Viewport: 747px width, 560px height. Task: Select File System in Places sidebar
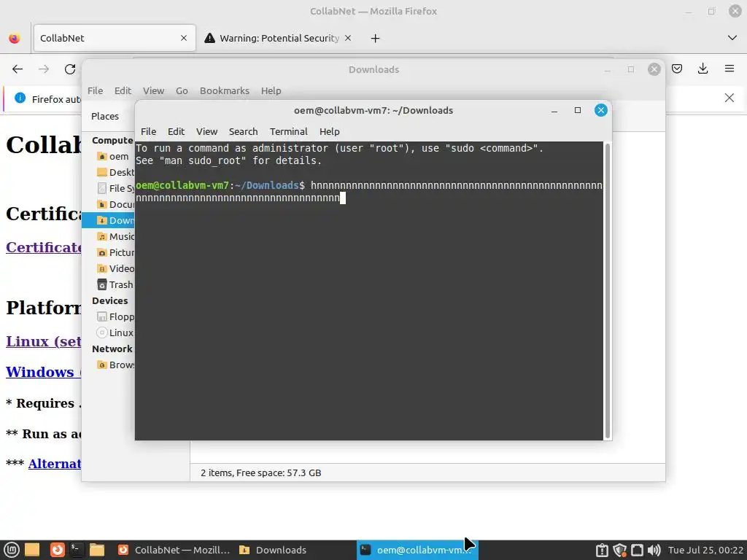(115, 188)
